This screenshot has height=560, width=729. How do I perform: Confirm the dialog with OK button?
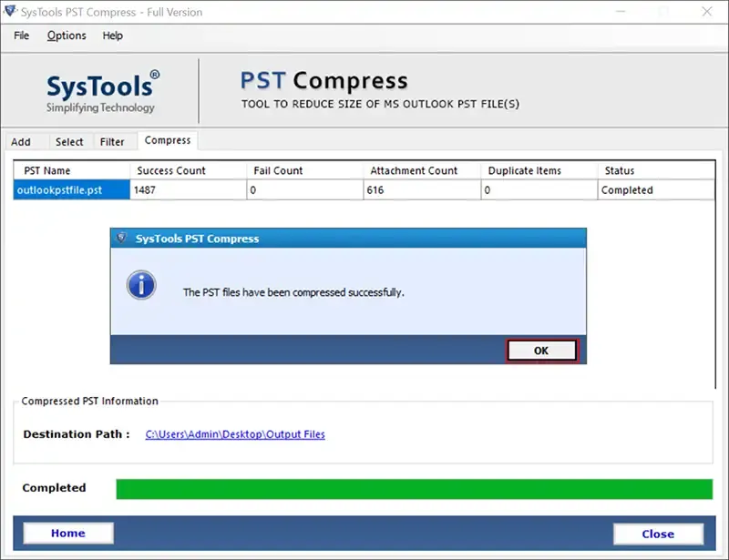(x=541, y=351)
